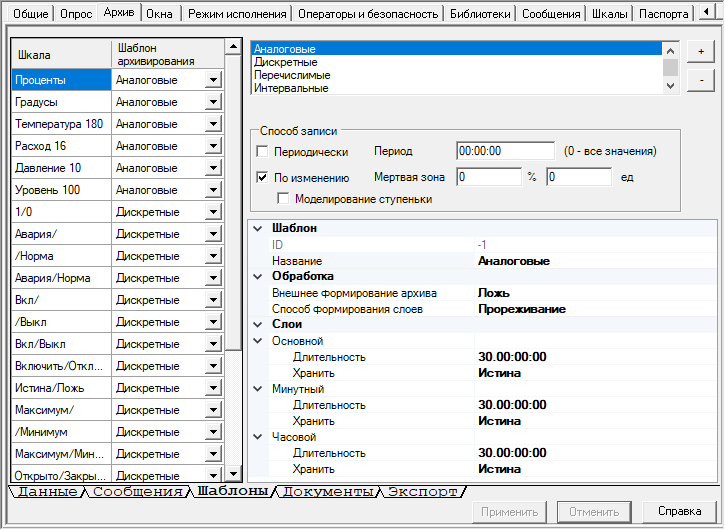This screenshot has width=725, height=530.
Task: Collapse the Минутный layer node
Action: (x=258, y=389)
